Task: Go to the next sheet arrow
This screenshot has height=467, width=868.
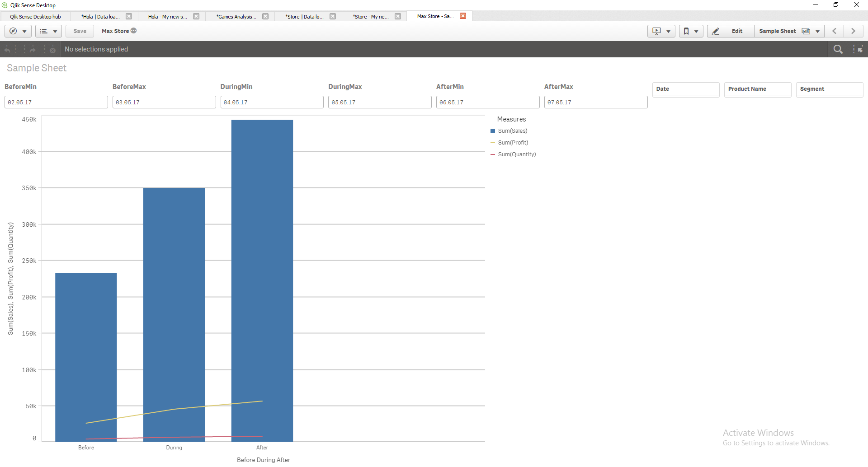Action: point(854,31)
